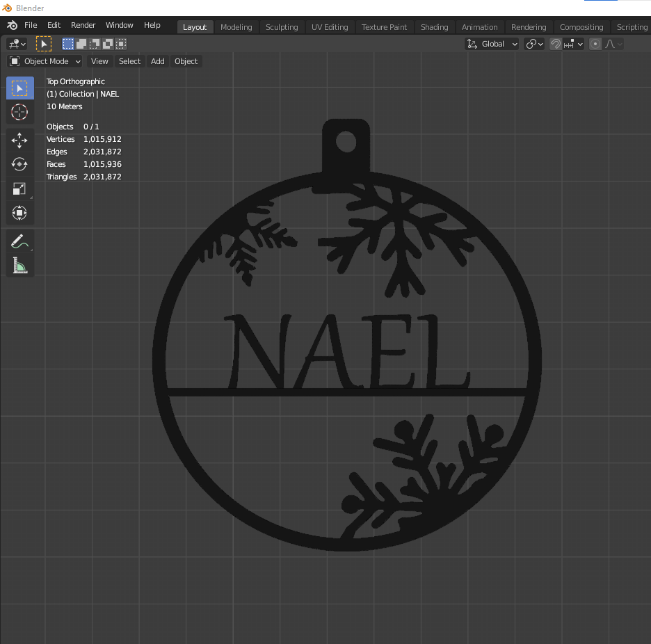The height and width of the screenshot is (644, 651).
Task: Select the Measure tool
Action: click(20, 266)
